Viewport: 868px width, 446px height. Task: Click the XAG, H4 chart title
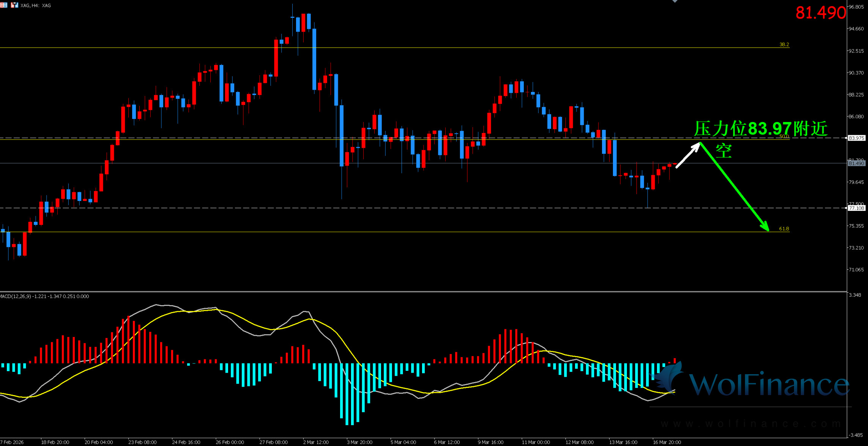36,5
